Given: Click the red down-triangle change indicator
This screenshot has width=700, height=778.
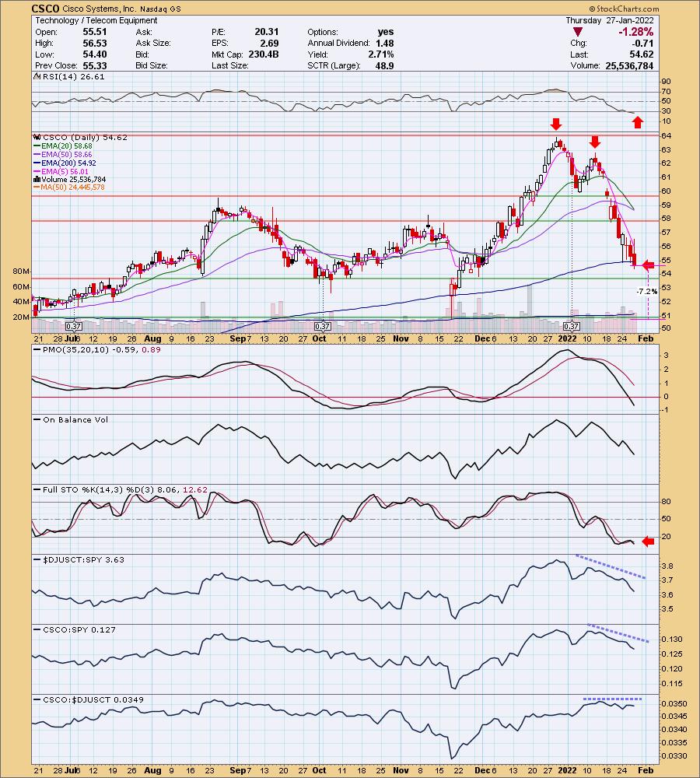Looking at the screenshot, I should click(577, 32).
